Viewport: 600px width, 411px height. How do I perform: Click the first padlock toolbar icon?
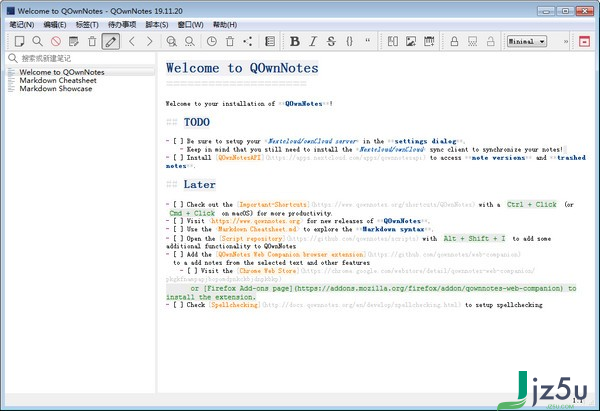pos(454,41)
